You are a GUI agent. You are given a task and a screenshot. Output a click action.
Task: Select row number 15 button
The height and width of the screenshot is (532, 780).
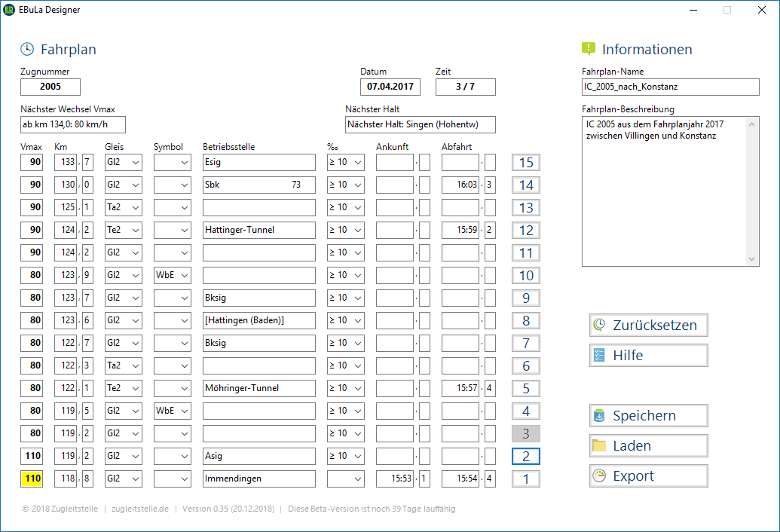pyautogui.click(x=526, y=162)
